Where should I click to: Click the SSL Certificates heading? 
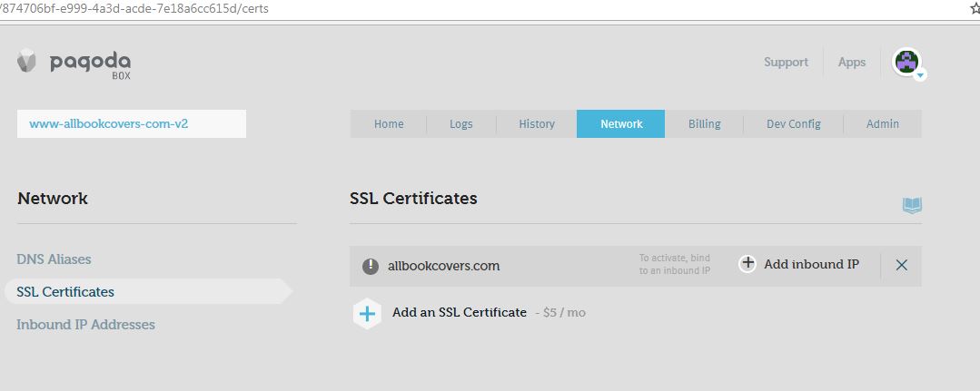point(414,199)
